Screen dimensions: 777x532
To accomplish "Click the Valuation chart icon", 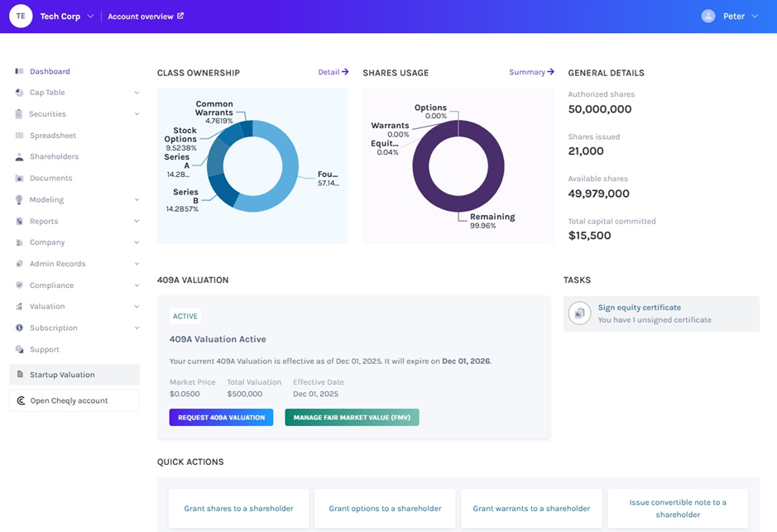I will [19, 307].
